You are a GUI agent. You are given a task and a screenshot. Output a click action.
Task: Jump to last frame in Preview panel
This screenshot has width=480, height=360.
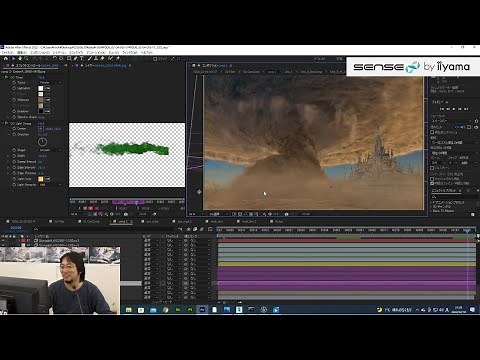[466, 109]
